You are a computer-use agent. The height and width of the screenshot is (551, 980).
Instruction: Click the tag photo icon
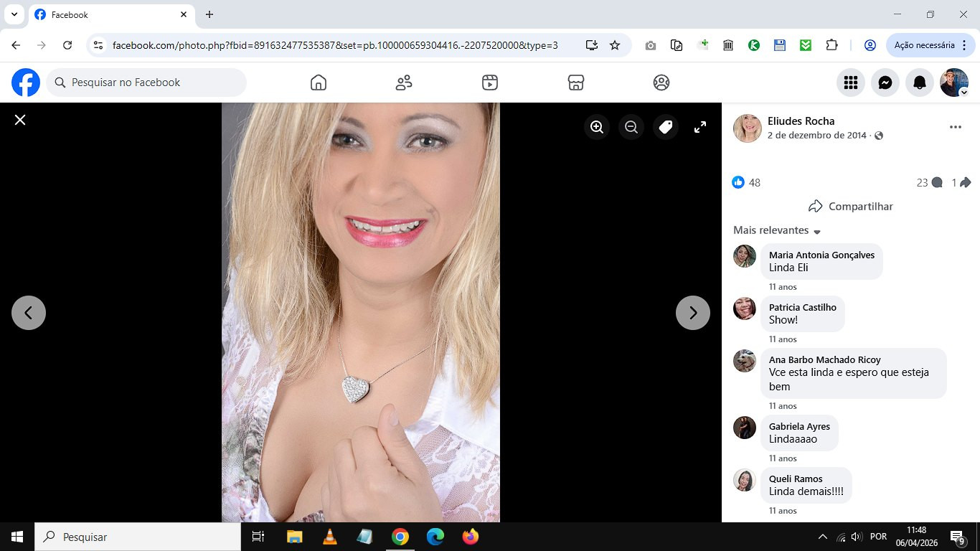[x=666, y=127]
